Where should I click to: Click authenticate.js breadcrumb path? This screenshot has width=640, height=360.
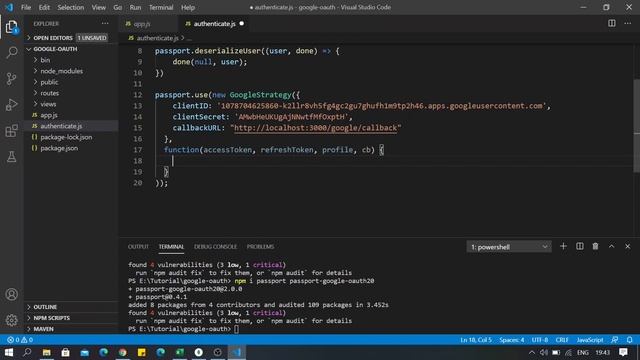point(157,38)
